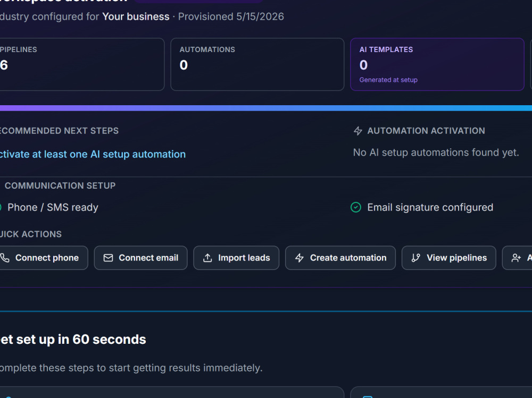Click 'Generated at setup' text
This screenshot has height=398, width=532.
coord(388,80)
